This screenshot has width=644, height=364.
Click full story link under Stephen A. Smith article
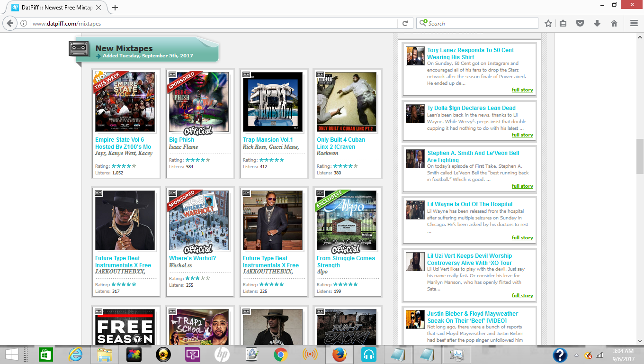[522, 186]
